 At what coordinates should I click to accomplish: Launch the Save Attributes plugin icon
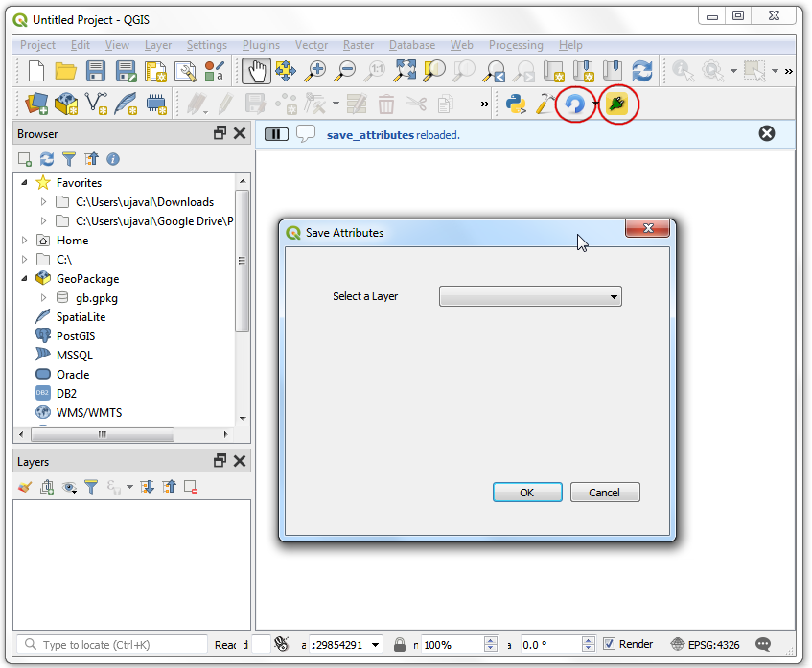pyautogui.click(x=617, y=104)
